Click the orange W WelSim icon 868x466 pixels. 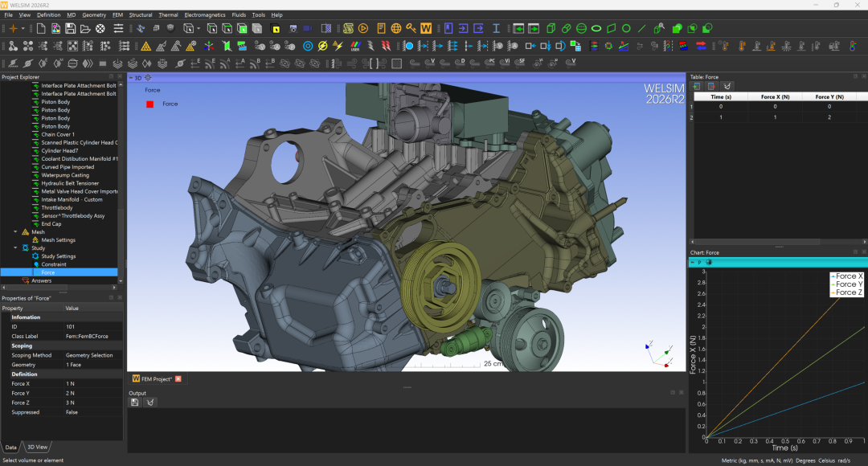(426, 28)
